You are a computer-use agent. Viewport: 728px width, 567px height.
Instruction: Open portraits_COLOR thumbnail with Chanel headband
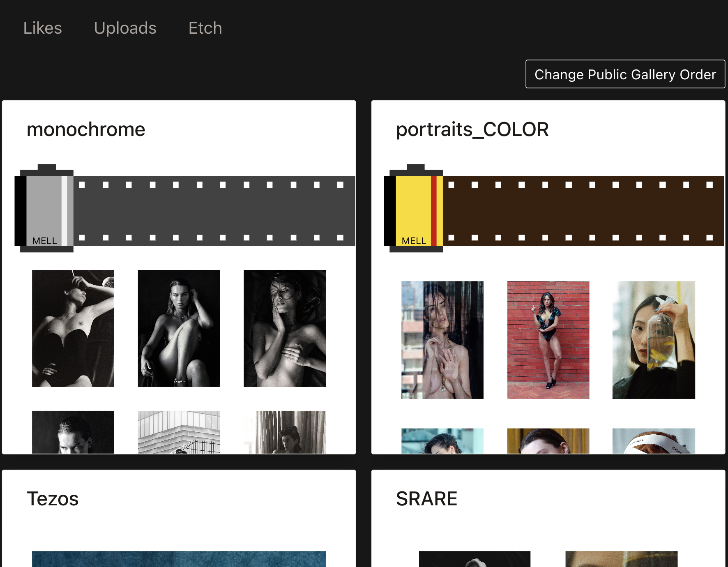pyautogui.click(x=654, y=441)
